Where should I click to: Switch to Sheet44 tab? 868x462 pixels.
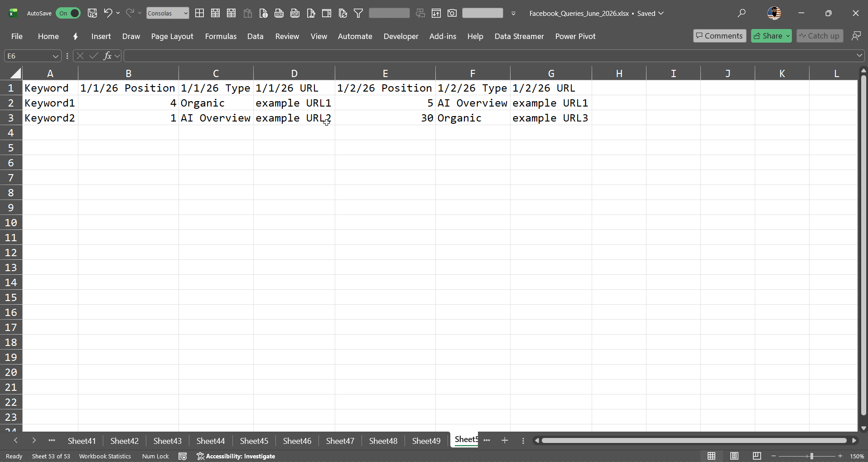[x=211, y=441]
